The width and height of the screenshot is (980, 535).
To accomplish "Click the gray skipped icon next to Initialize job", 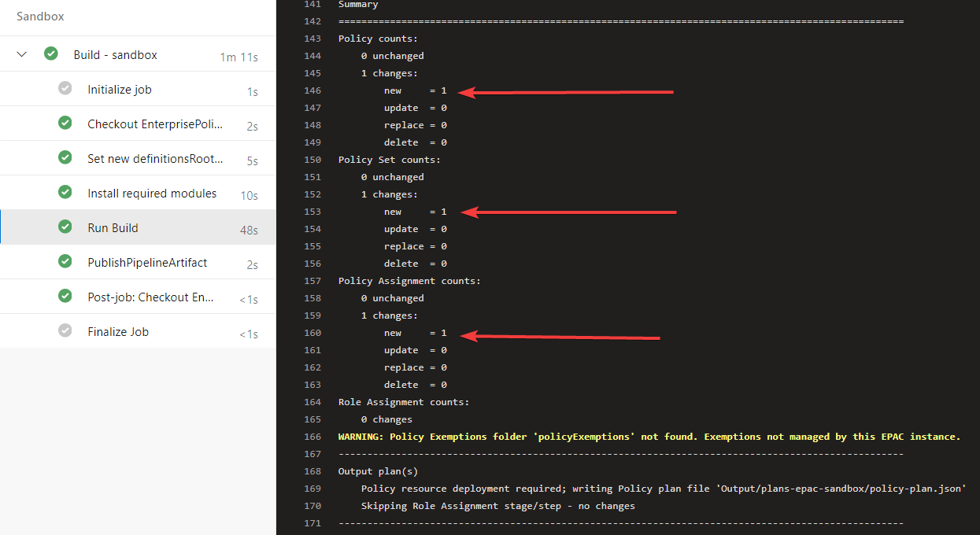I will (x=65, y=88).
